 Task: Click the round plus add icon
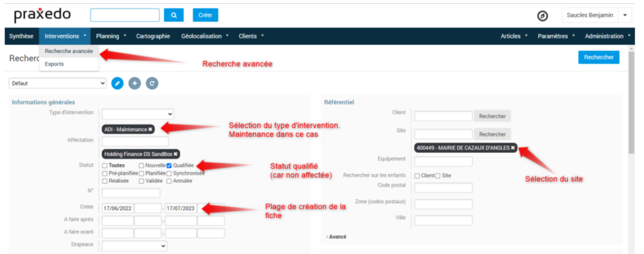point(135,83)
